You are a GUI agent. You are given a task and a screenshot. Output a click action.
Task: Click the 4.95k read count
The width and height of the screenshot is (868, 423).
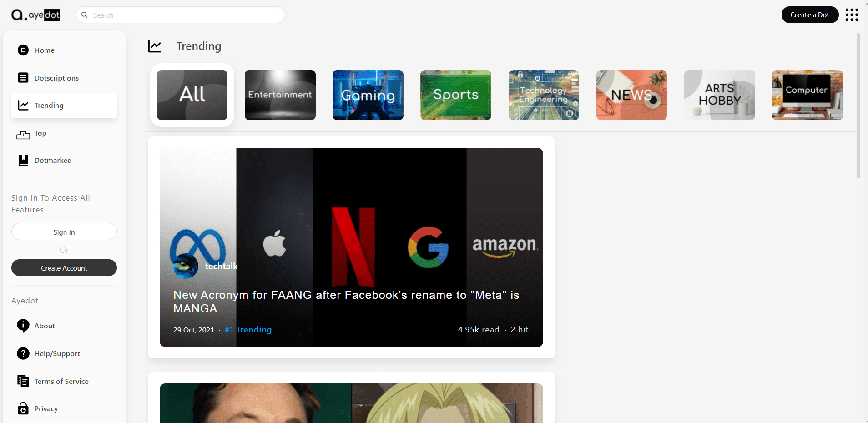coord(478,330)
